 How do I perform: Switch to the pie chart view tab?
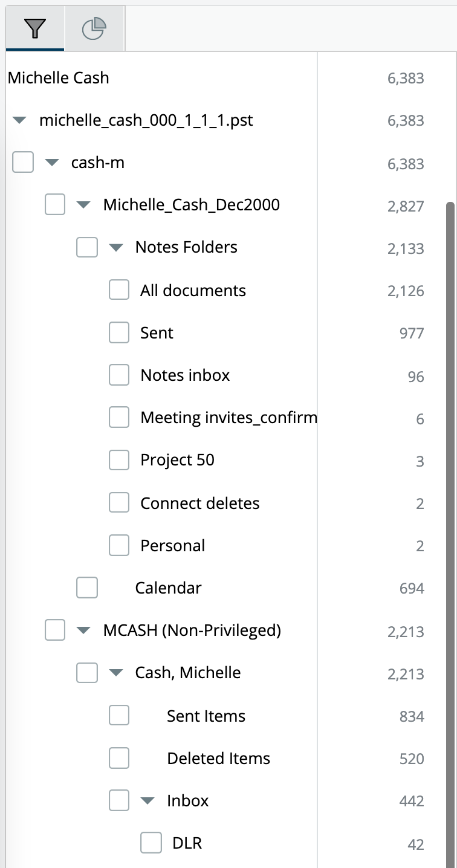pos(94,28)
